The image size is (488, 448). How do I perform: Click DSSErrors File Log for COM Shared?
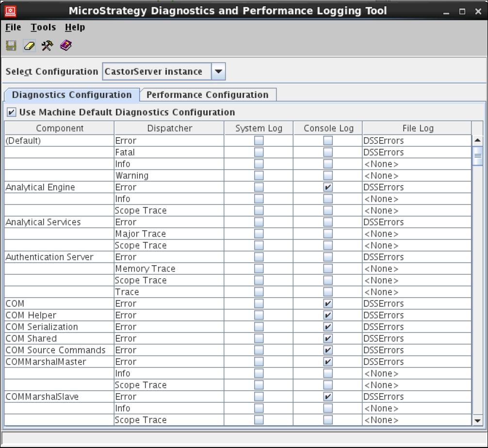(x=417, y=338)
